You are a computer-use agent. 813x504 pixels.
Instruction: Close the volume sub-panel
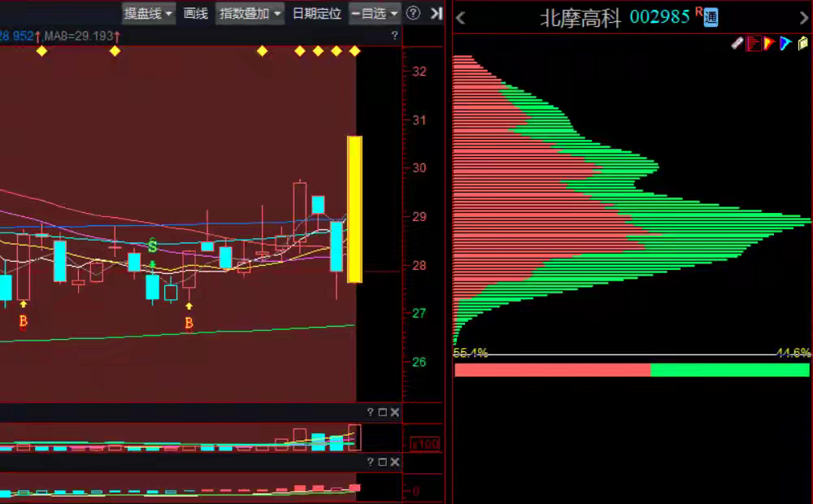[394, 412]
